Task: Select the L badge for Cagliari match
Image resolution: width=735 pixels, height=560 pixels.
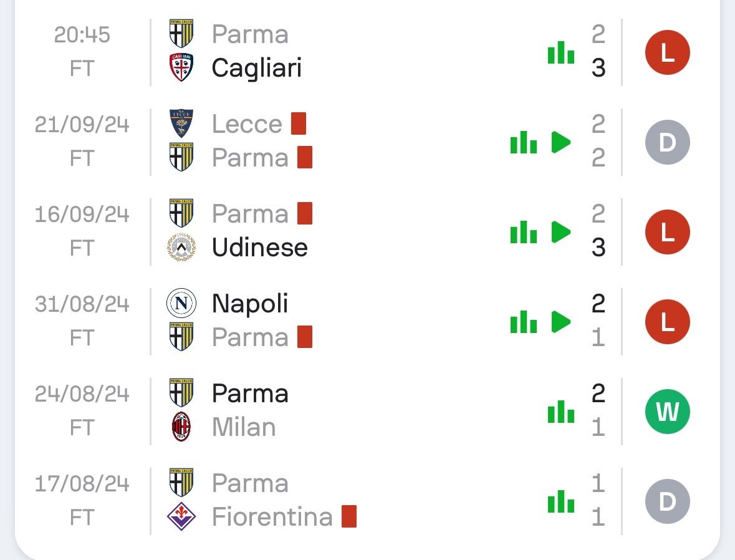Action: point(667,52)
